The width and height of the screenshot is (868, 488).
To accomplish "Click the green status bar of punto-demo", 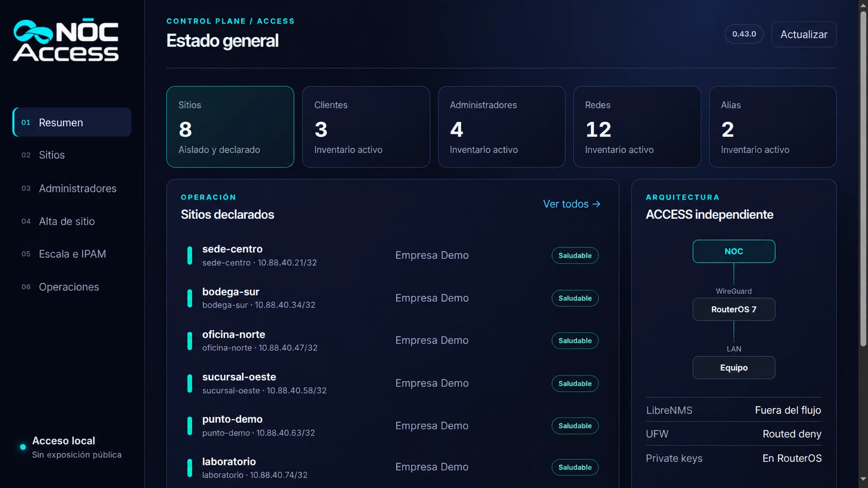I will click(189, 426).
